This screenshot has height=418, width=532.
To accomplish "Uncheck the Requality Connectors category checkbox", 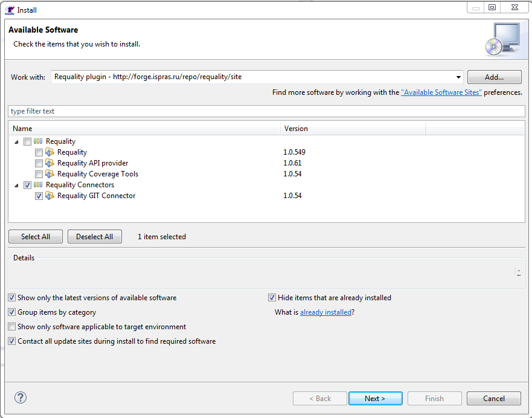I will click(28, 185).
